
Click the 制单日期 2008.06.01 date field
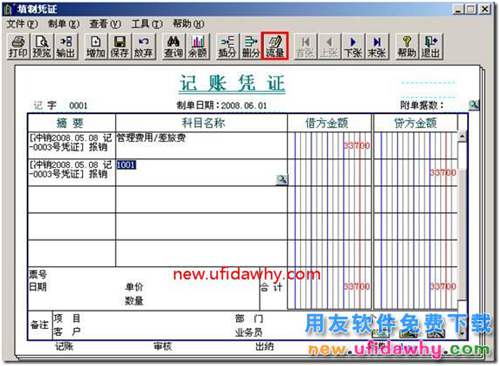[222, 106]
